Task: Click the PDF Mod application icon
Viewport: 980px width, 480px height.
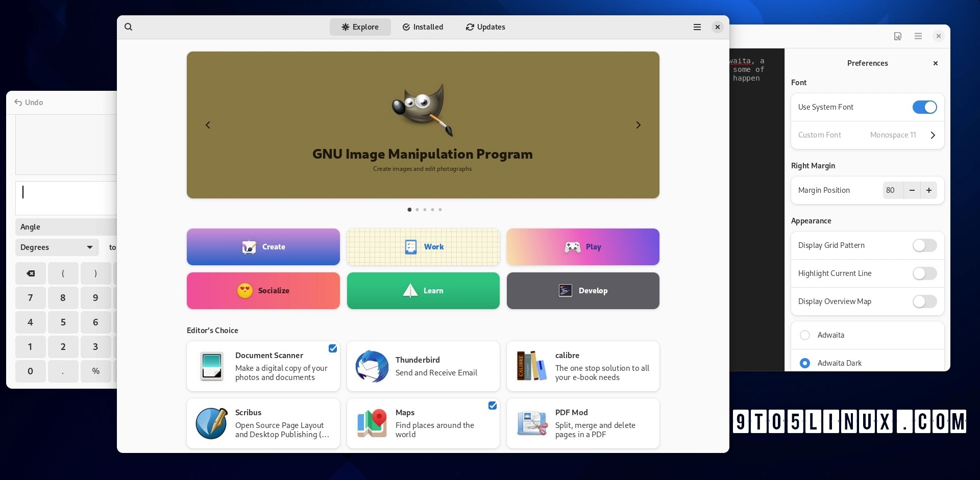Action: coord(531,423)
